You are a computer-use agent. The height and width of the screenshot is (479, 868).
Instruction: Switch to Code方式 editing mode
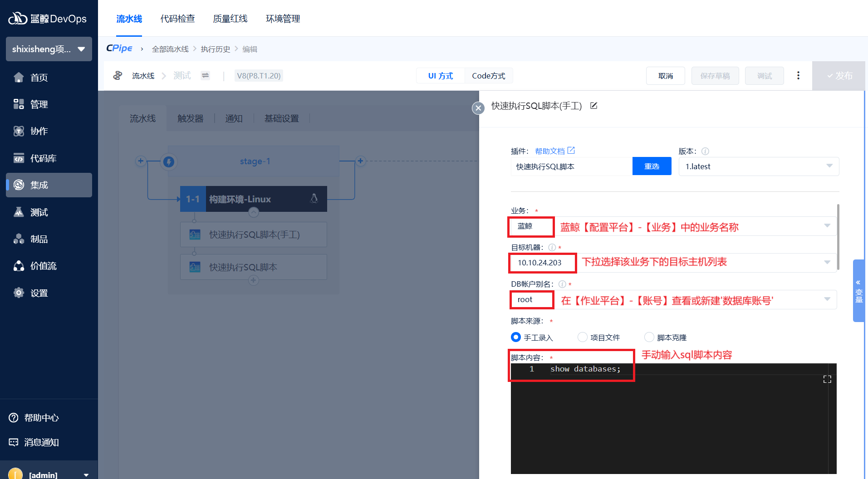pyautogui.click(x=488, y=76)
